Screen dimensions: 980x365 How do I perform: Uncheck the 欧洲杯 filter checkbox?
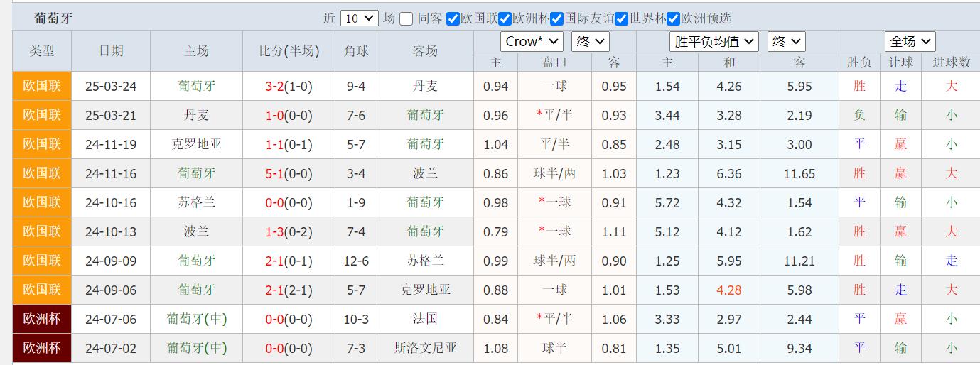click(x=505, y=19)
